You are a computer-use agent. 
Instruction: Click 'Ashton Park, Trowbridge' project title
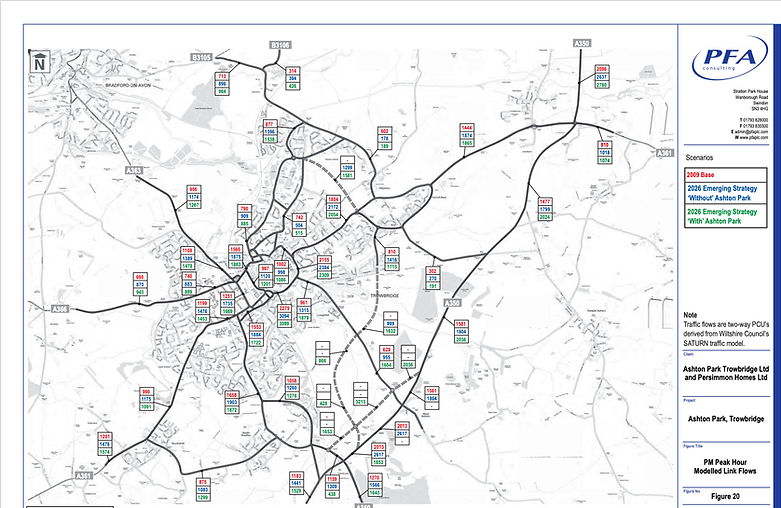726,419
